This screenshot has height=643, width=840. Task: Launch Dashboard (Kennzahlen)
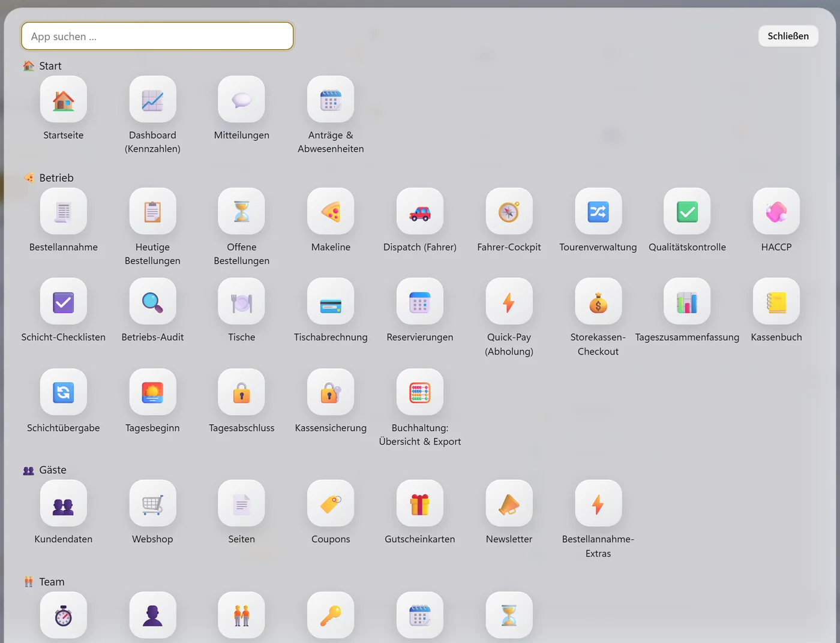[x=152, y=100]
